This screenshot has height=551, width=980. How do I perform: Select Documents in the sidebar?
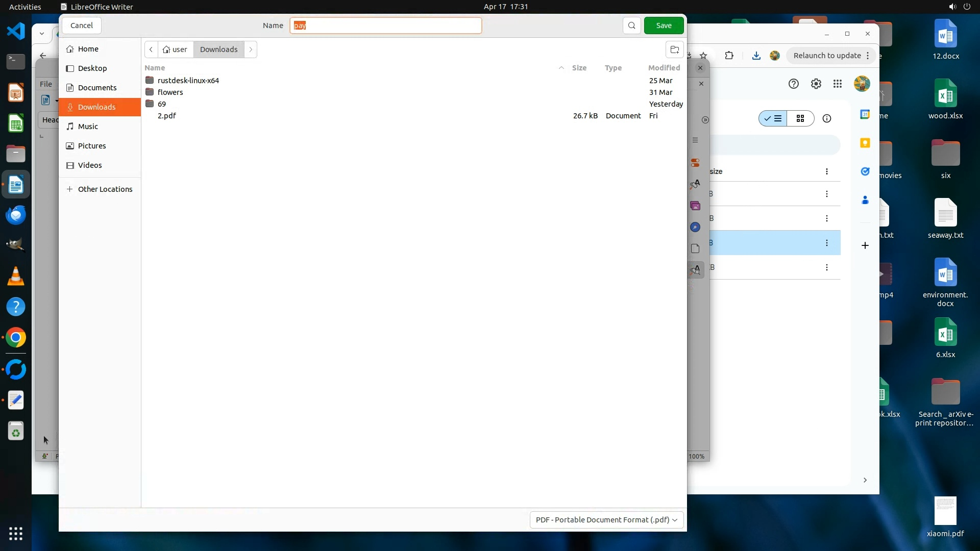[97, 88]
